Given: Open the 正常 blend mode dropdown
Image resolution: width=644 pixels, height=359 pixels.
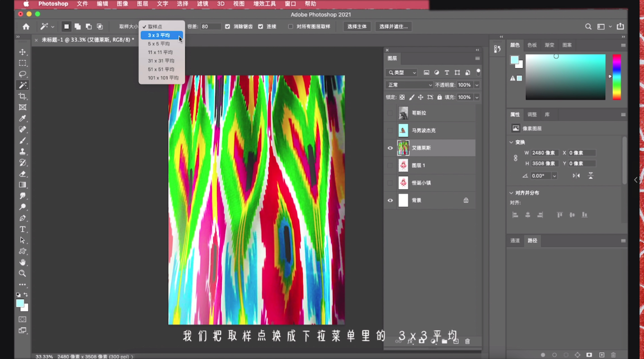Looking at the screenshot, I should 409,85.
